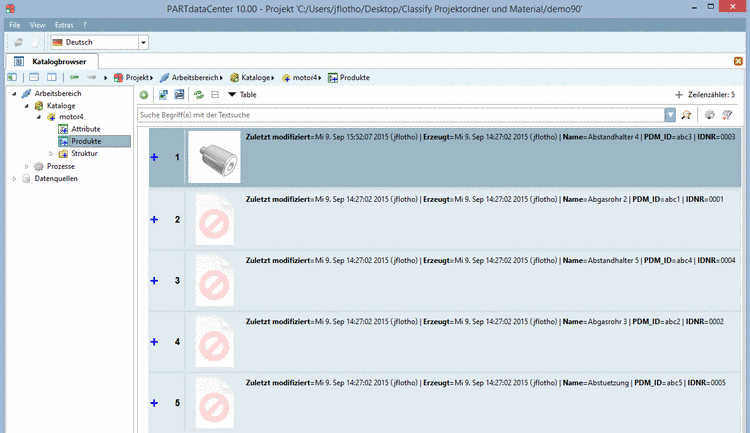Open search settings gear icon
The height and width of the screenshot is (433, 750).
click(x=710, y=115)
